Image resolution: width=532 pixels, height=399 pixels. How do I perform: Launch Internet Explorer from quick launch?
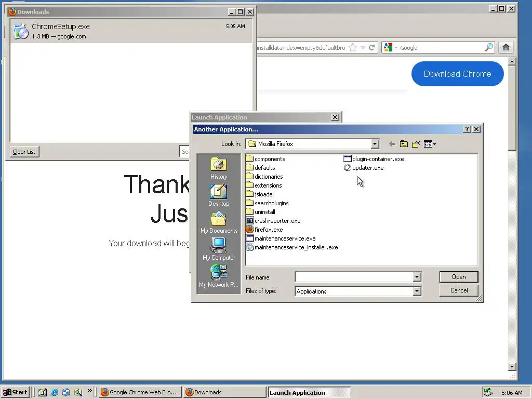[54, 393]
